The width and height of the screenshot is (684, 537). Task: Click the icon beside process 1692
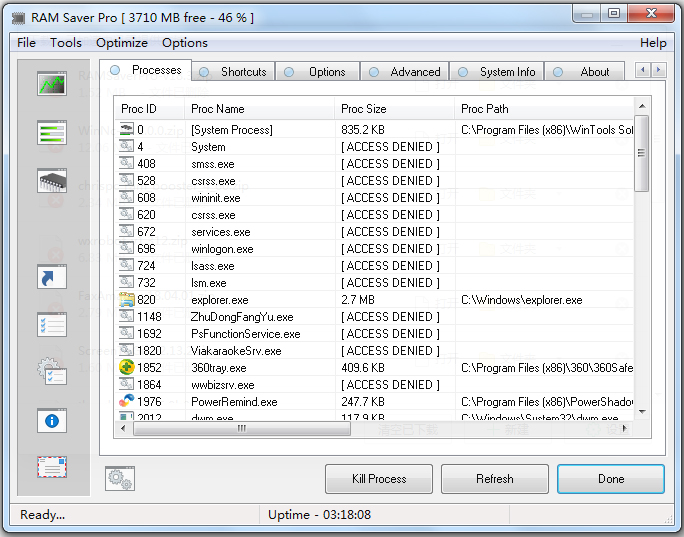point(127,333)
